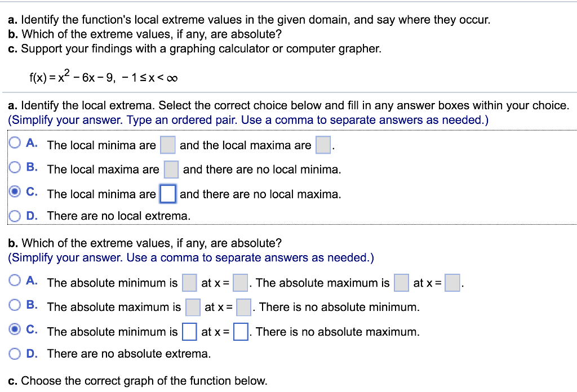Click the absolute minimum box in selected choice C
Viewport: 577px width, 392px height.
coord(190,332)
